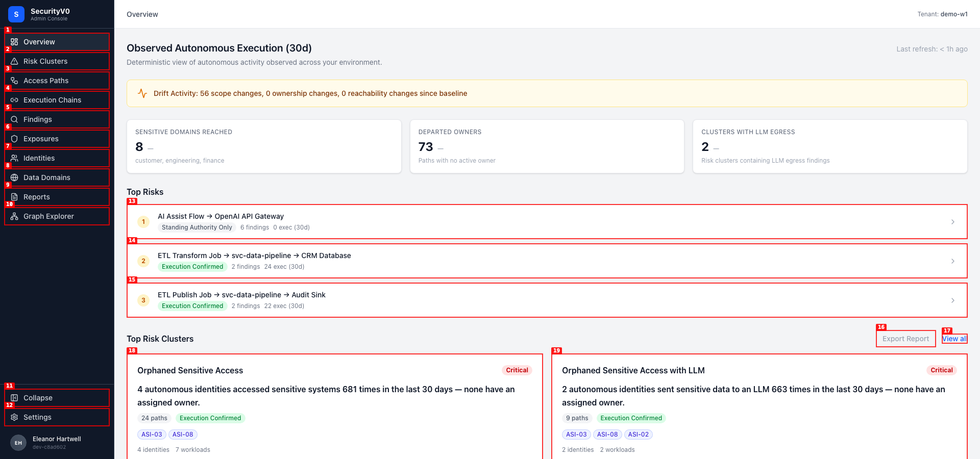Click the Execution Chains link icon
The image size is (980, 459).
click(14, 100)
